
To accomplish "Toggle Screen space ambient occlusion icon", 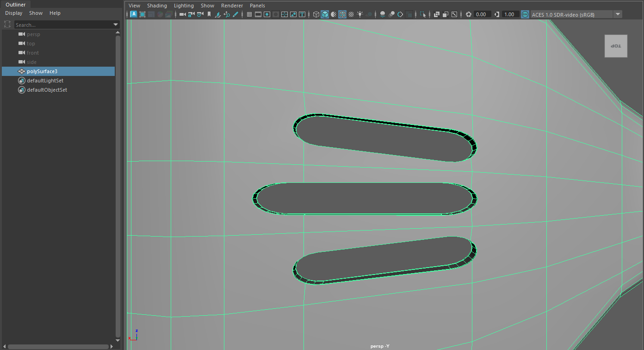I will [x=383, y=14].
